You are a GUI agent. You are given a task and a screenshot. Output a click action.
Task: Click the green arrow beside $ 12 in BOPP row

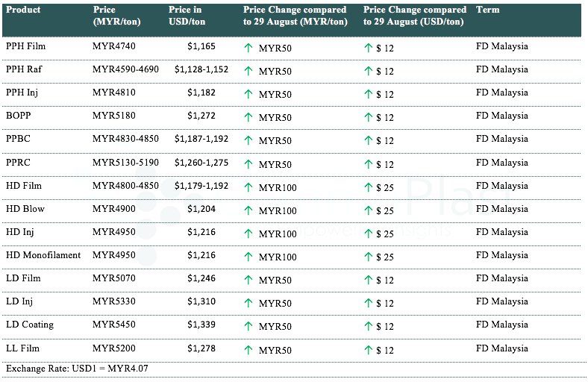pos(368,117)
